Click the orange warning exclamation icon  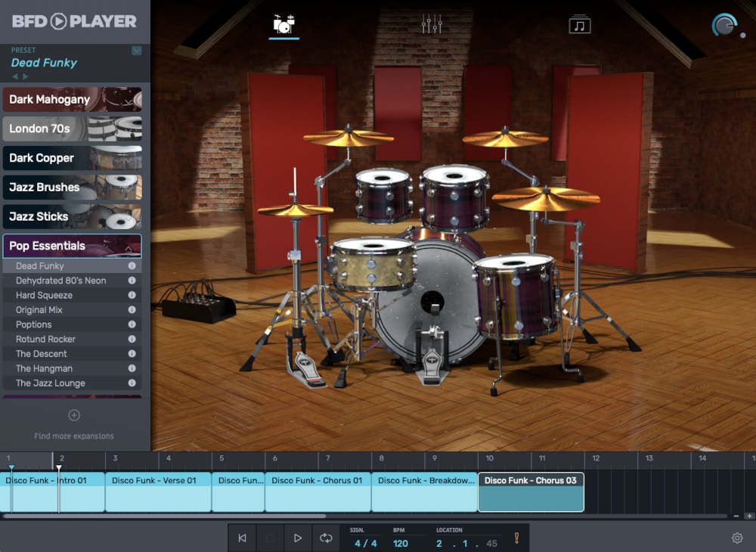point(516,538)
